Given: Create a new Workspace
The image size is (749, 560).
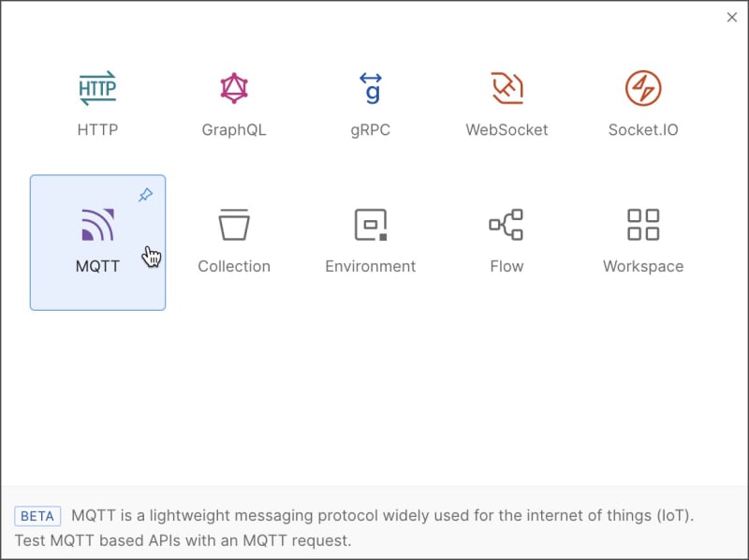Looking at the screenshot, I should pyautogui.click(x=642, y=225).
